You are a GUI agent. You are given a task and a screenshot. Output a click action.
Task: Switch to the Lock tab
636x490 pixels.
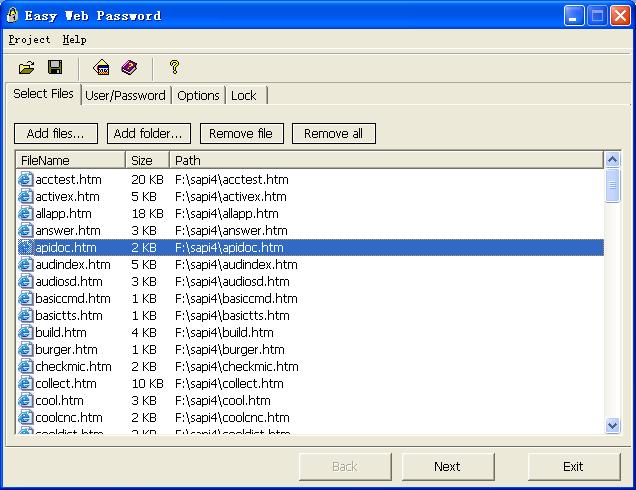point(244,96)
